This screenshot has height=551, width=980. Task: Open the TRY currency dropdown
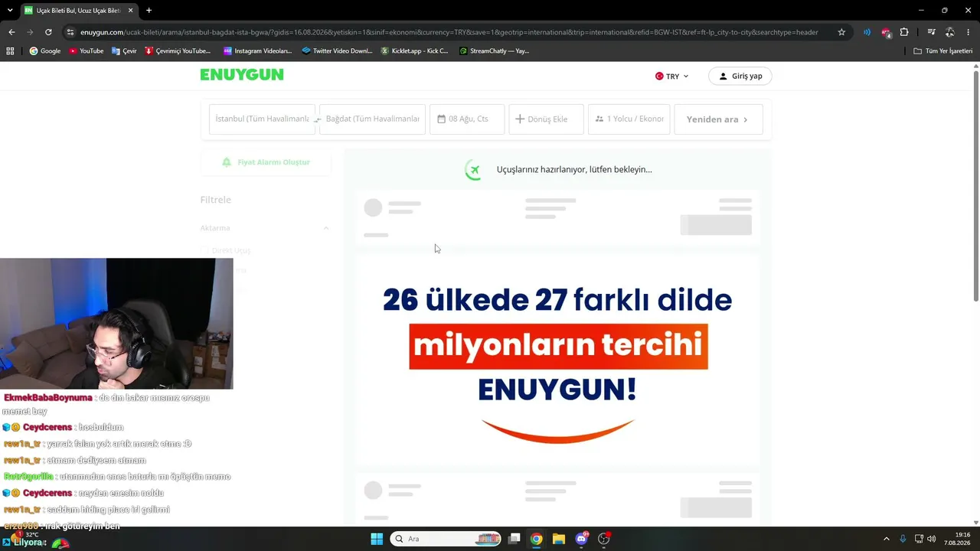(x=671, y=77)
